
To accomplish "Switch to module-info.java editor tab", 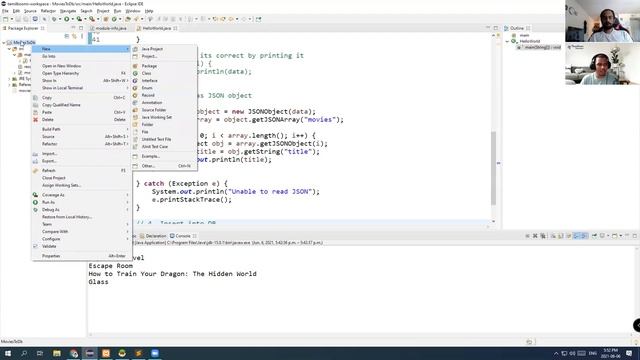I will pos(109,29).
